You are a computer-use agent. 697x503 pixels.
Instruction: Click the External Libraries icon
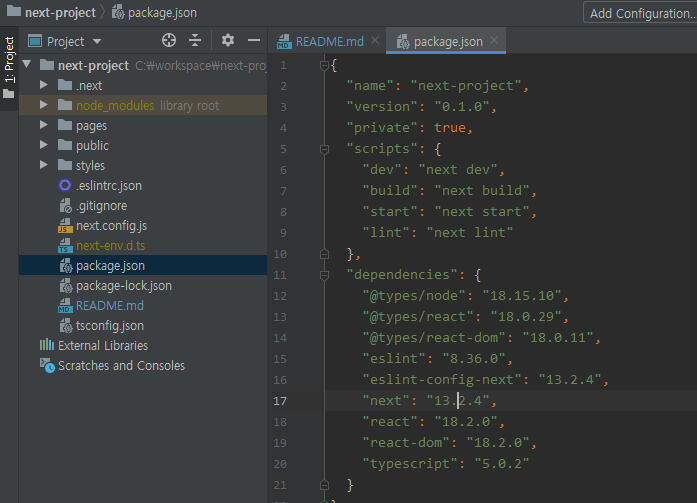tap(47, 345)
